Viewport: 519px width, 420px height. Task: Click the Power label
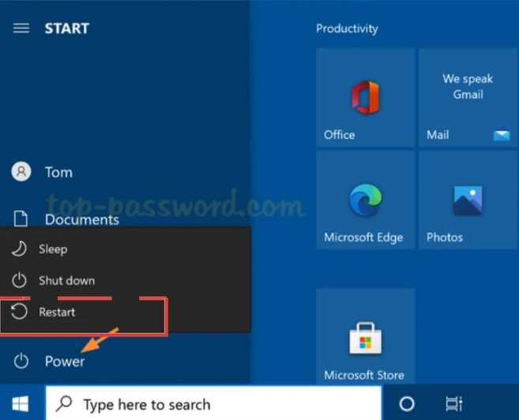pos(65,361)
